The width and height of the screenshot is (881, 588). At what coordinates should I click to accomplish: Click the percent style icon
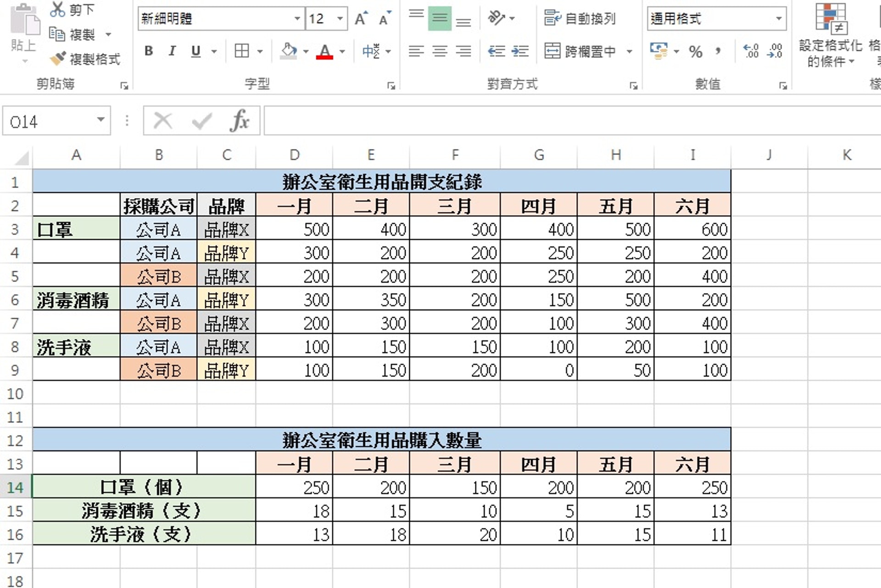pos(695,51)
